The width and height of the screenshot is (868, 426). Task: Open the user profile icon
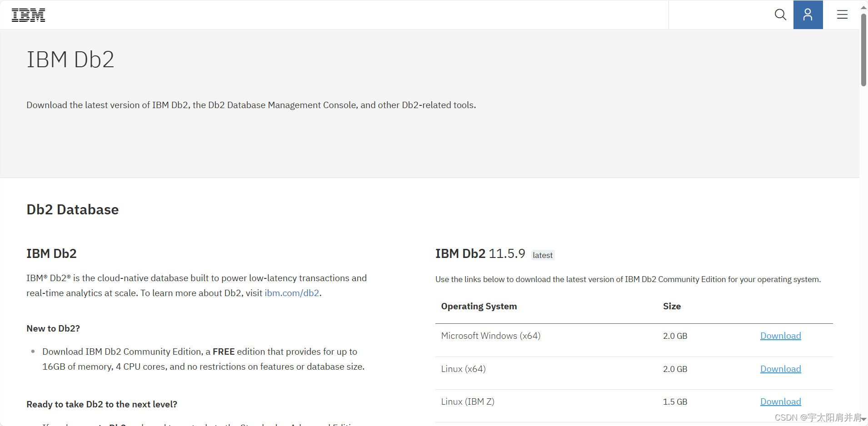coord(808,15)
